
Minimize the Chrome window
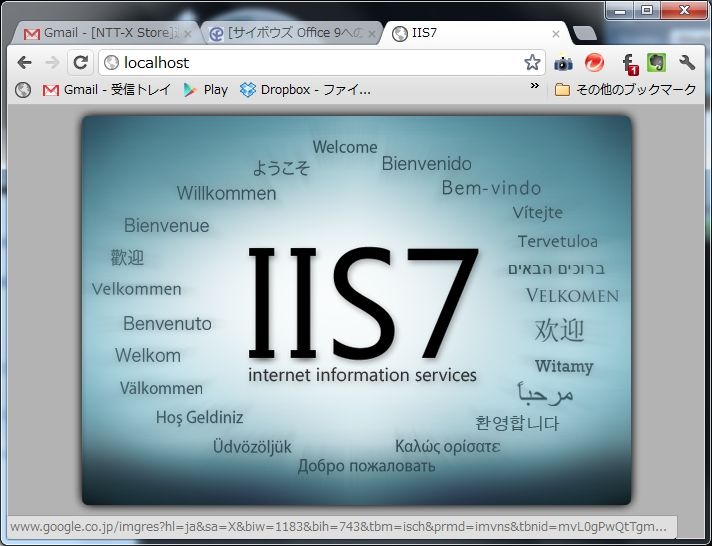click(620, 10)
